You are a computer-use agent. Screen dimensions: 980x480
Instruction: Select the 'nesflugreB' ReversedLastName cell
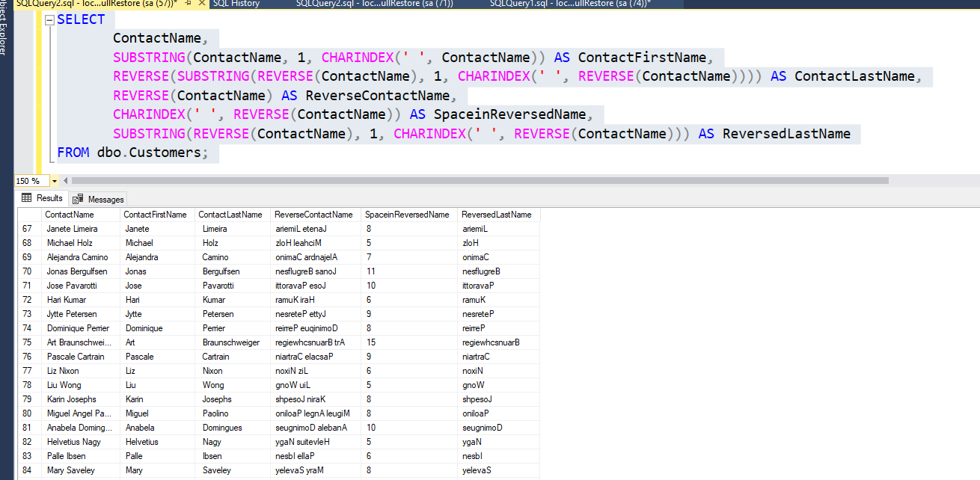[x=498, y=271]
